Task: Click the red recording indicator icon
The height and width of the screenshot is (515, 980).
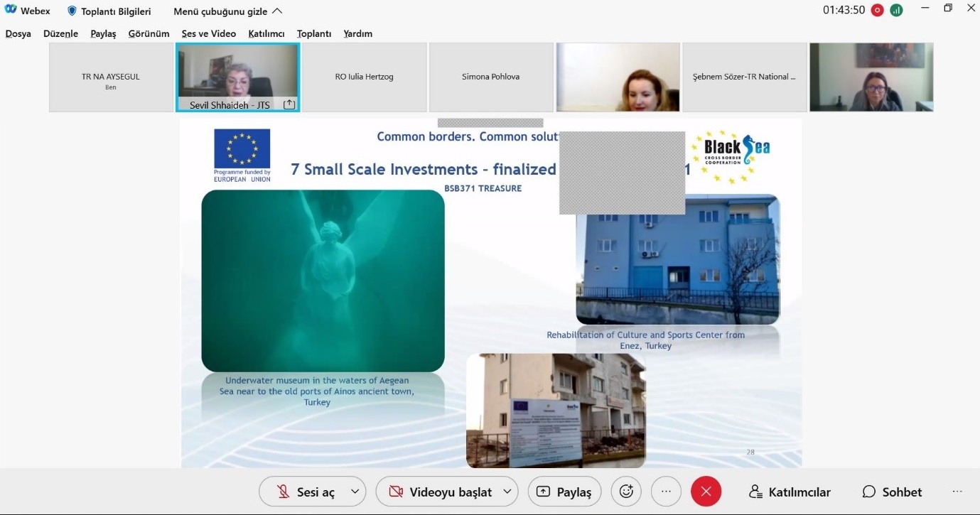Action: pos(878,11)
